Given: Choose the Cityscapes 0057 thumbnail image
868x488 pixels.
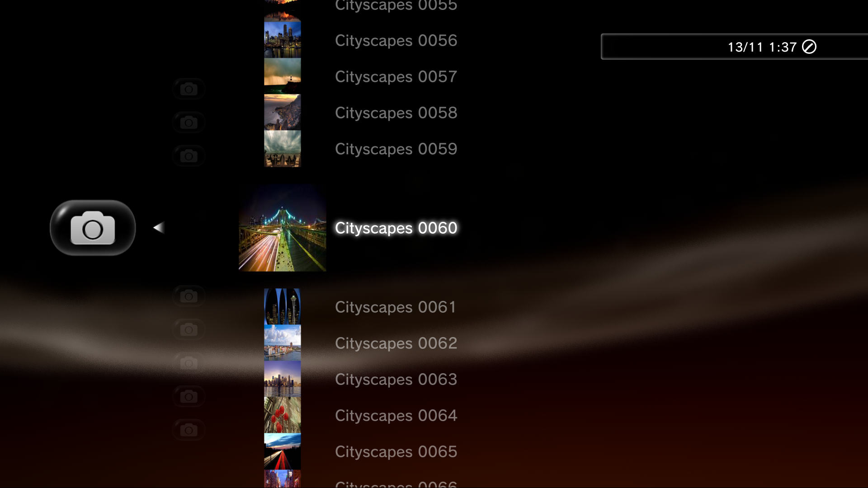Looking at the screenshot, I should coord(283,76).
